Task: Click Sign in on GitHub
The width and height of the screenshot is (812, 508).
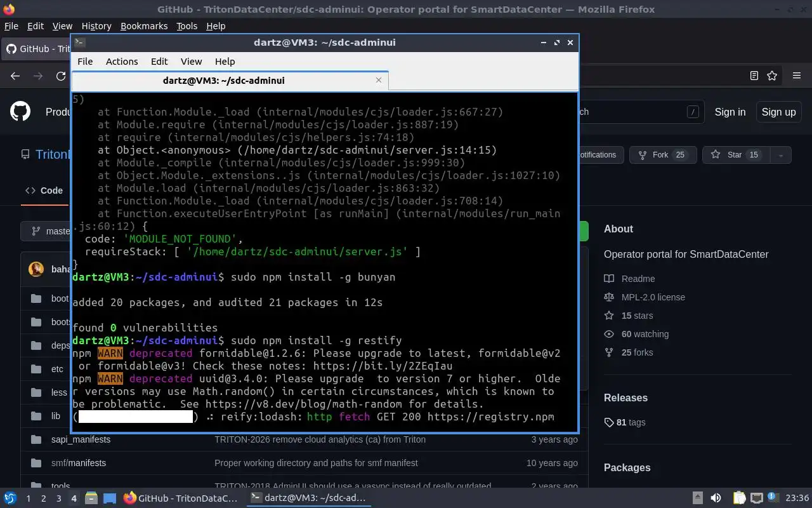Action: pyautogui.click(x=730, y=112)
